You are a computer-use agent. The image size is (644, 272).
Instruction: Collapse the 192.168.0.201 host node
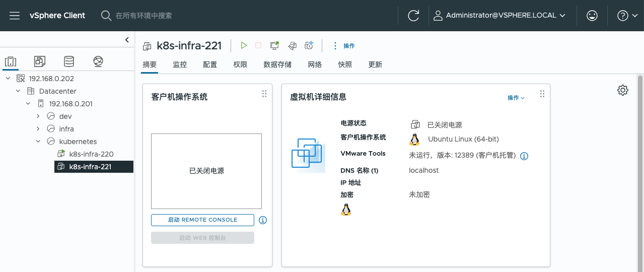tap(28, 104)
